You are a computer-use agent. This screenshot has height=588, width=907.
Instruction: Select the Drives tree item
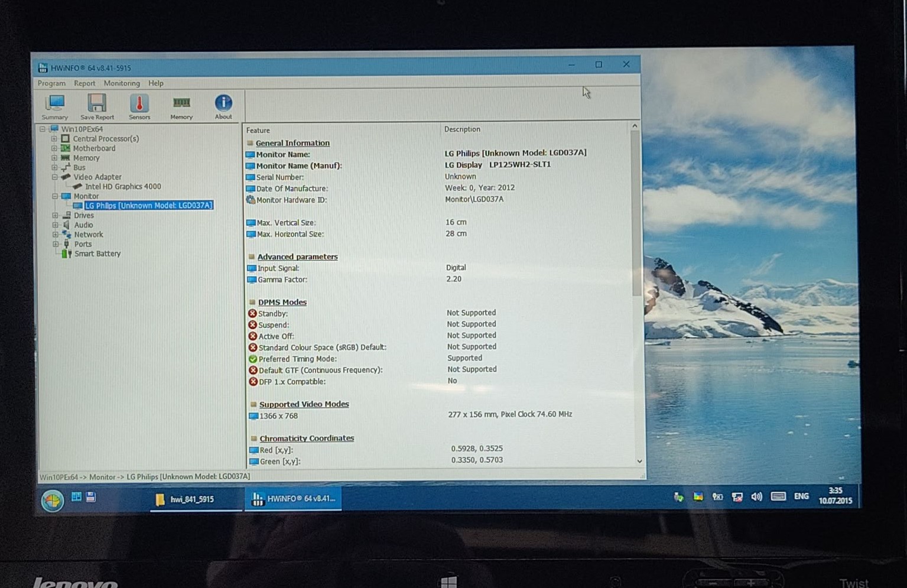[84, 215]
